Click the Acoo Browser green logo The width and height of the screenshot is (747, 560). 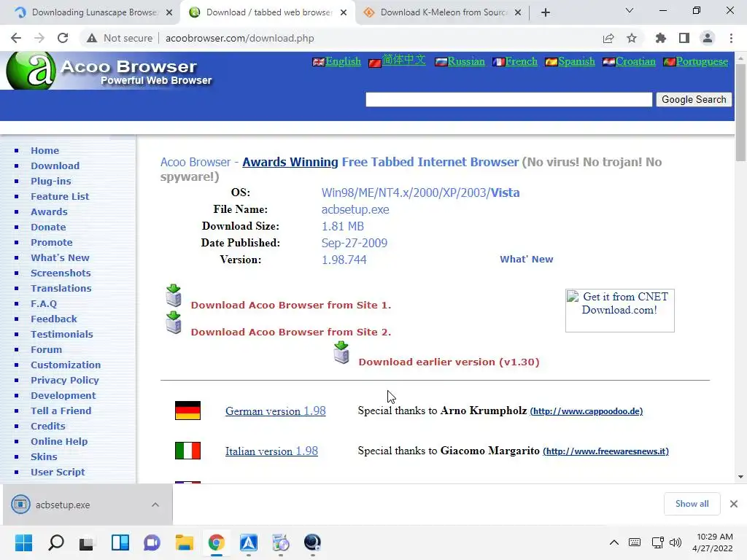(31, 71)
